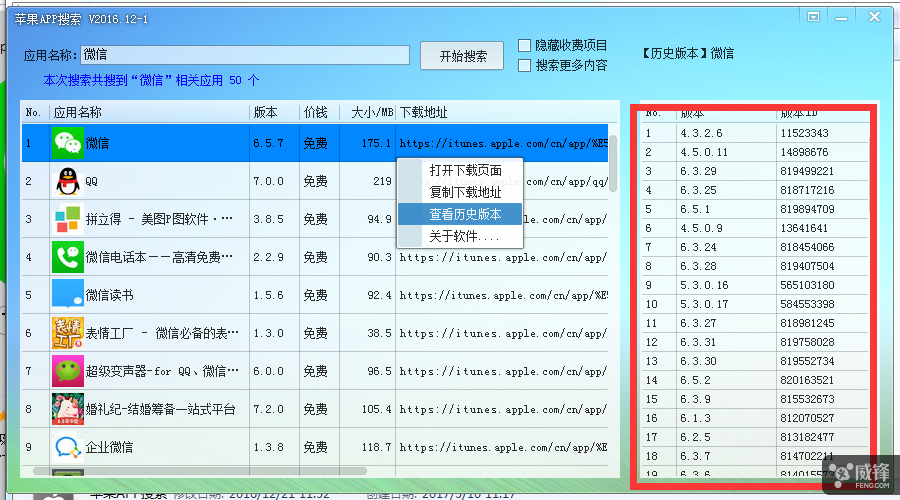
Task: Close the 苹果APP搜索 window
Action: tap(874, 17)
